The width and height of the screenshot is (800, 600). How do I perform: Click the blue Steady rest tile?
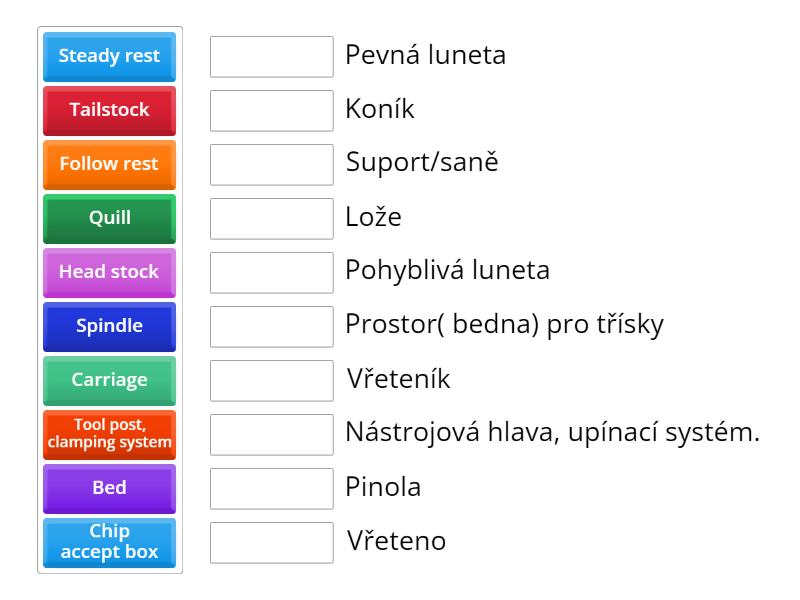click(x=109, y=56)
